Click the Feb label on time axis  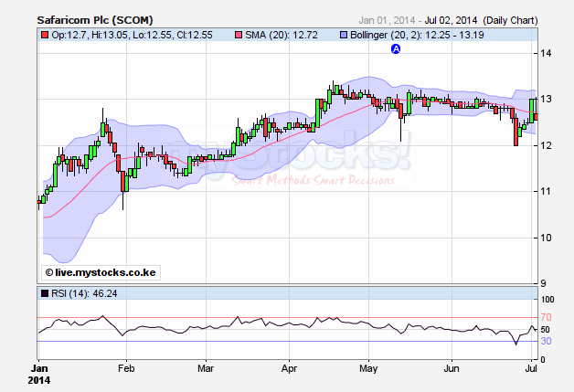[x=126, y=368]
